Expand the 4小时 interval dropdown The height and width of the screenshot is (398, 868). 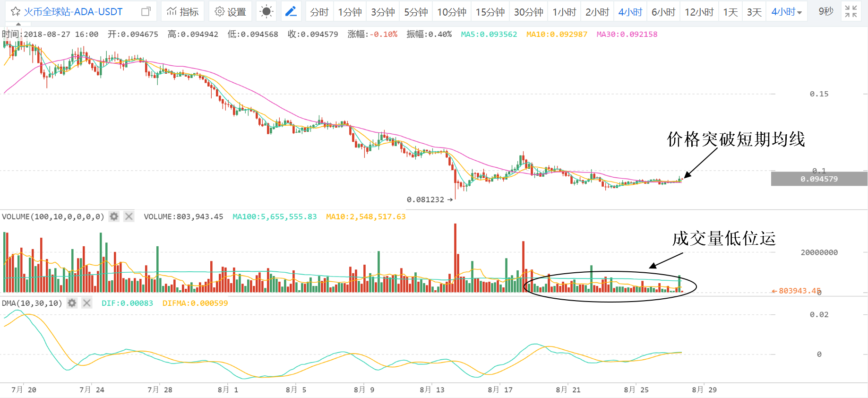point(787,12)
